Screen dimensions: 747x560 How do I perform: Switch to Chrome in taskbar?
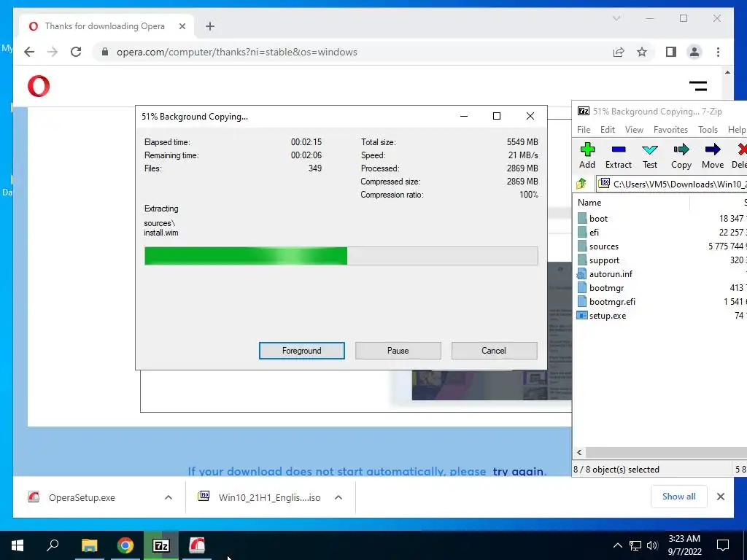coord(125,545)
